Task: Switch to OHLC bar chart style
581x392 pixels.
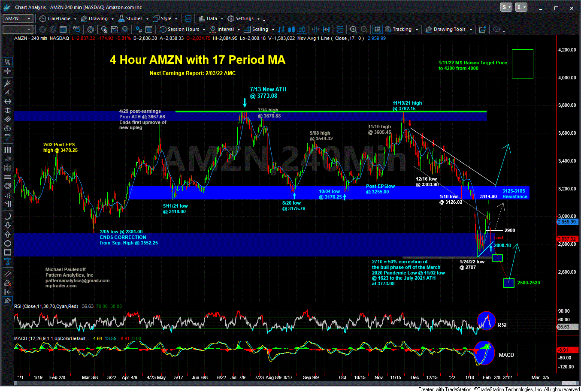Action: coord(281,29)
